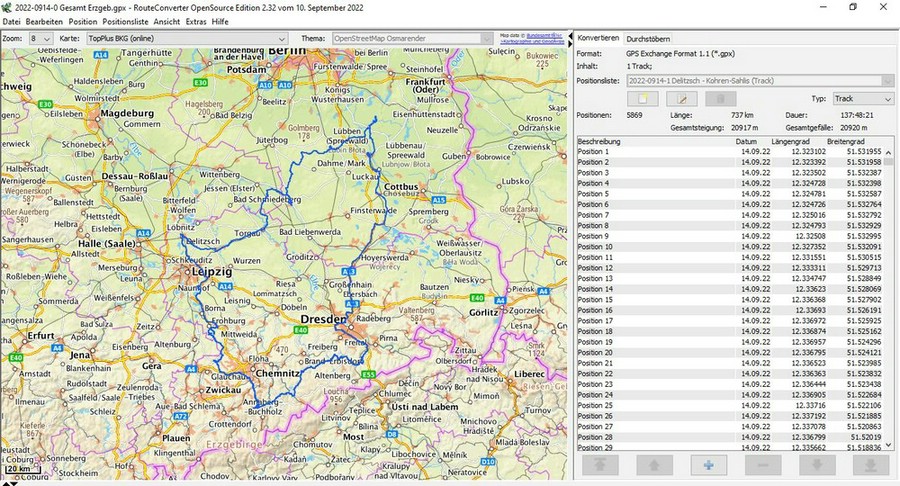The image size is (900, 486).
Task: Click the move position down arrow
Action: tap(816, 465)
